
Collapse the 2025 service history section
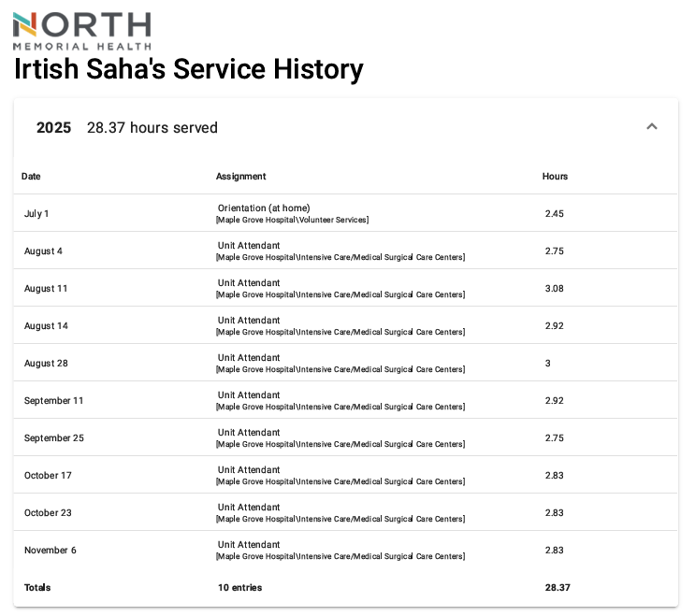click(652, 127)
